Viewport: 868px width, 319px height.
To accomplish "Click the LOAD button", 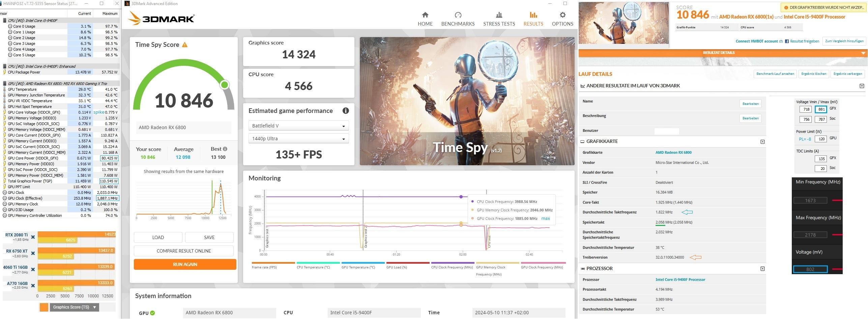I will coord(158,237).
